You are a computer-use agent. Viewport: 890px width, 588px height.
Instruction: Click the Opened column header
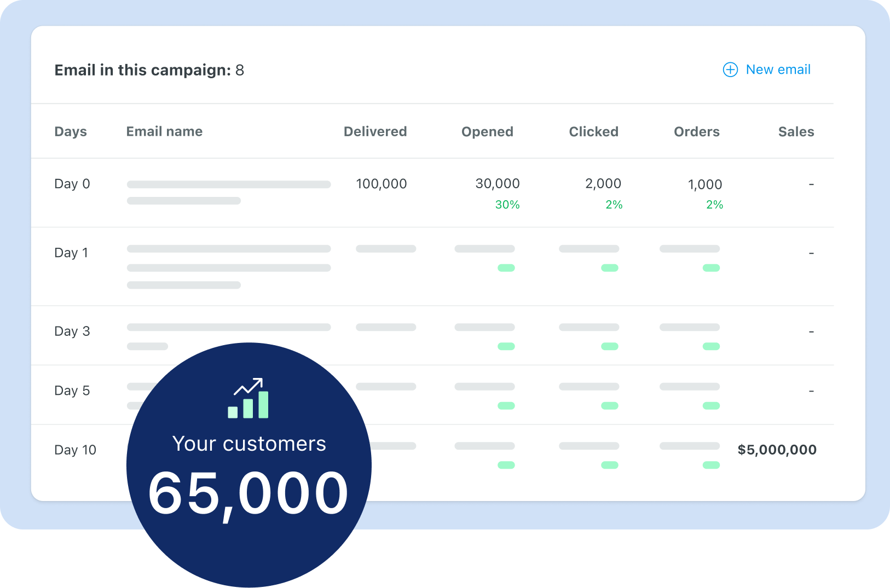coord(487,132)
